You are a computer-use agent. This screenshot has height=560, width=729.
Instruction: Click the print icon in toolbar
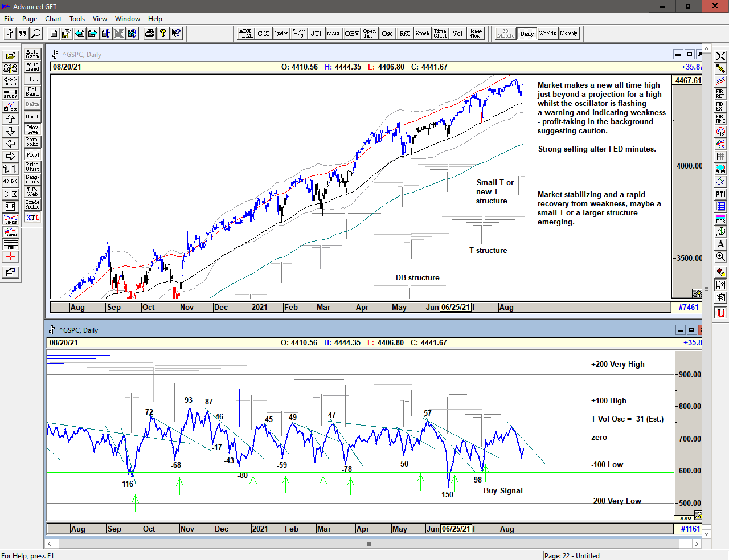[x=150, y=34]
